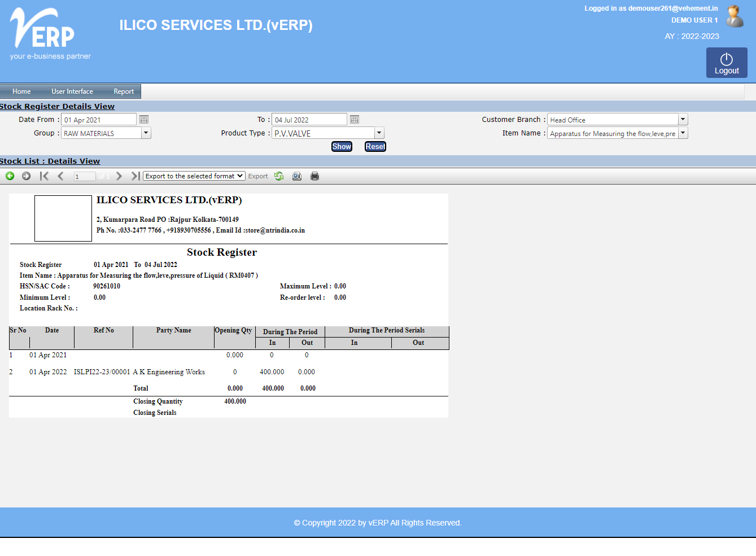This screenshot has height=556, width=756.
Task: Go to next page of report
Action: [x=119, y=176]
